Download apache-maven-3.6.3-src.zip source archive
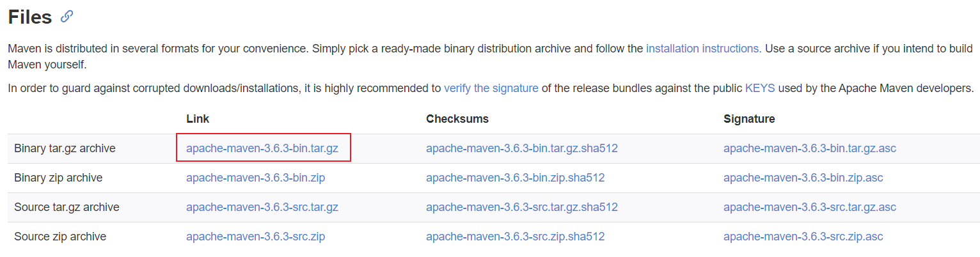Image resolution: width=980 pixels, height=257 pixels. (255, 237)
